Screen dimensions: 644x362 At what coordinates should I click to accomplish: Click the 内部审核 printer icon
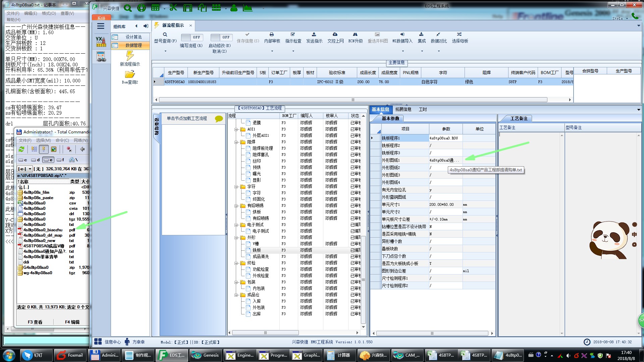[x=272, y=35]
